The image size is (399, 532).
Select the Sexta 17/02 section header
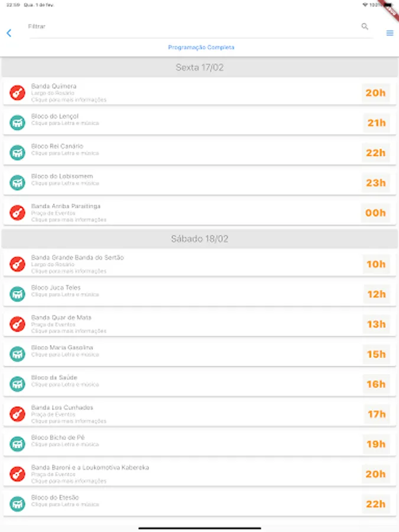200,67
